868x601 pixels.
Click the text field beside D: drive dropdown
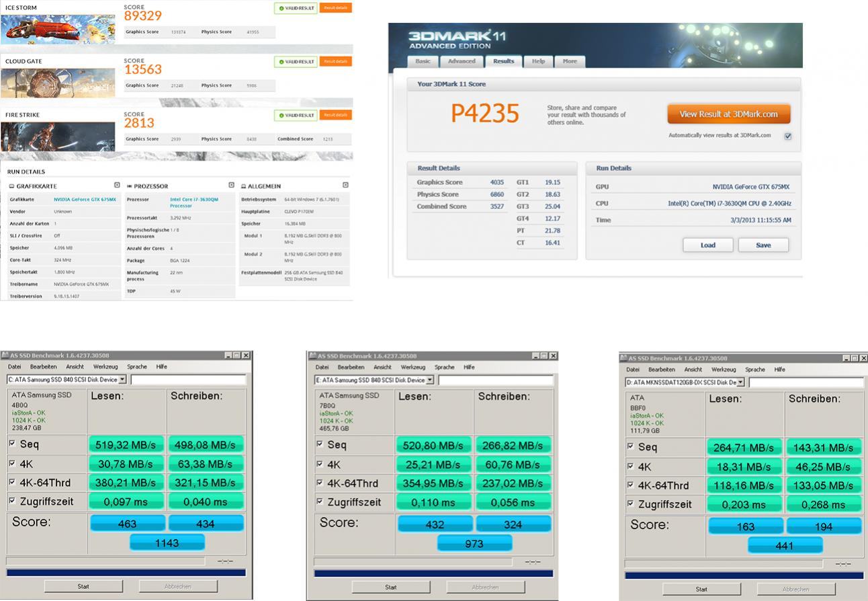(807, 383)
